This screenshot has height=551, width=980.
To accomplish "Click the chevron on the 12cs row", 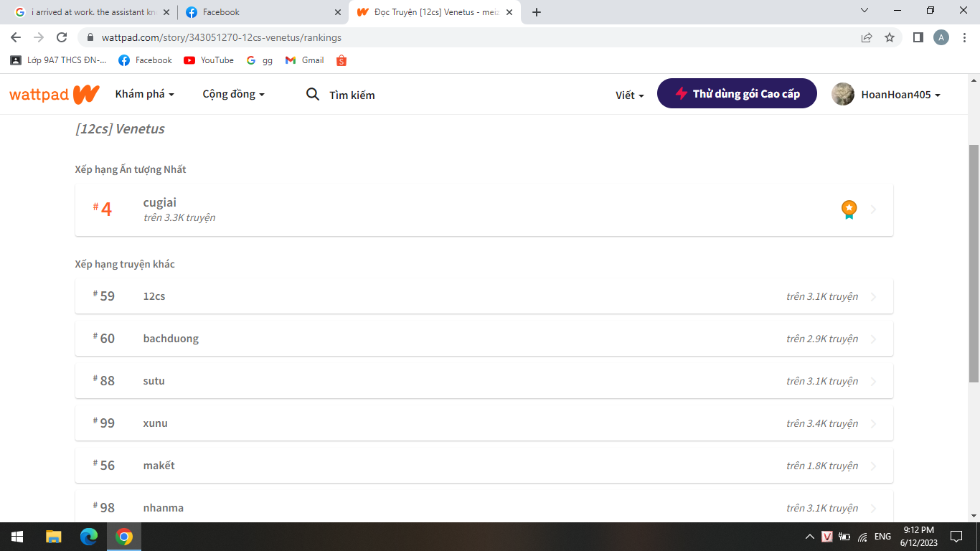I will click(x=873, y=297).
